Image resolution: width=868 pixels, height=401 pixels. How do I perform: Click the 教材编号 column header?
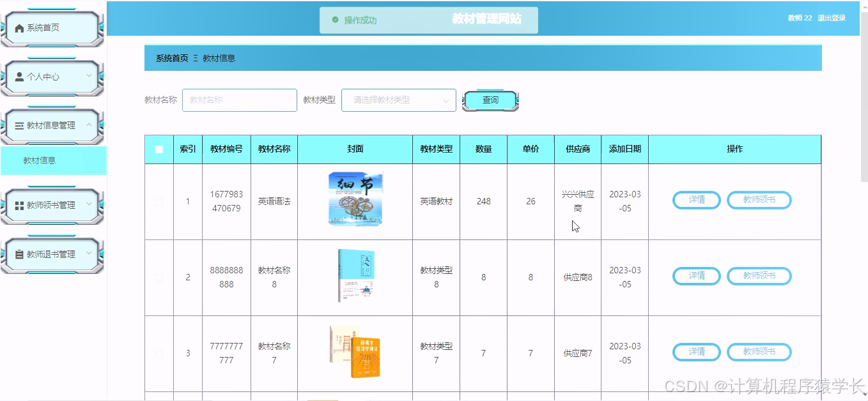[x=226, y=149]
